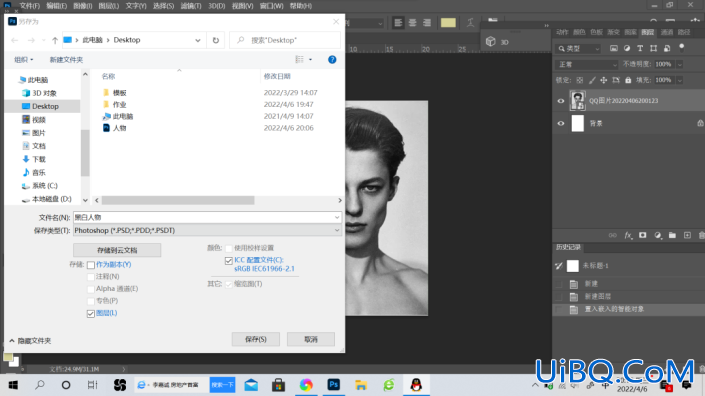This screenshot has height=396, width=705.
Task: Add a layer mask using the mask icon
Action: pyautogui.click(x=643, y=236)
